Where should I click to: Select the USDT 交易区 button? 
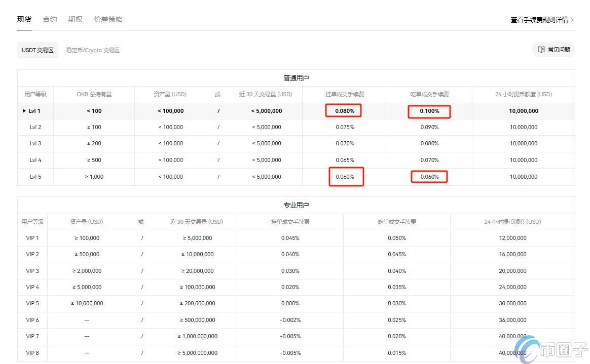tap(38, 50)
